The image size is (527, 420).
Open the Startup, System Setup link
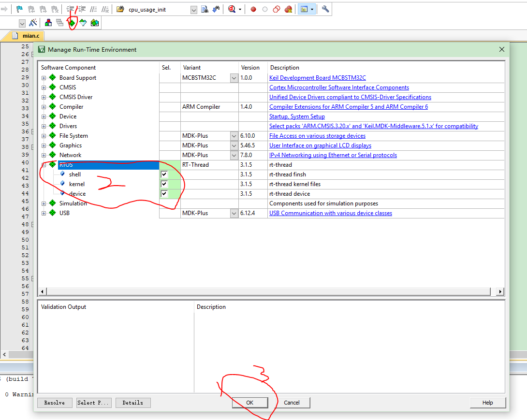(297, 116)
